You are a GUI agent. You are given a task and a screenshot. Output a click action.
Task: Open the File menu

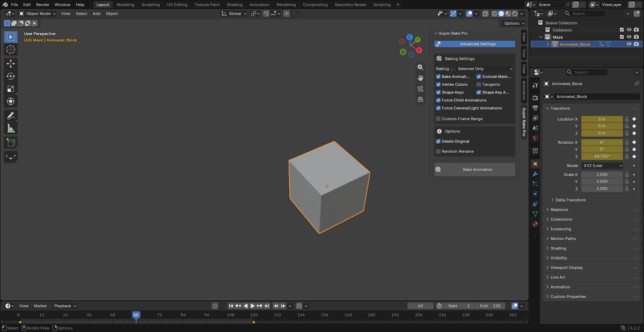(x=14, y=4)
